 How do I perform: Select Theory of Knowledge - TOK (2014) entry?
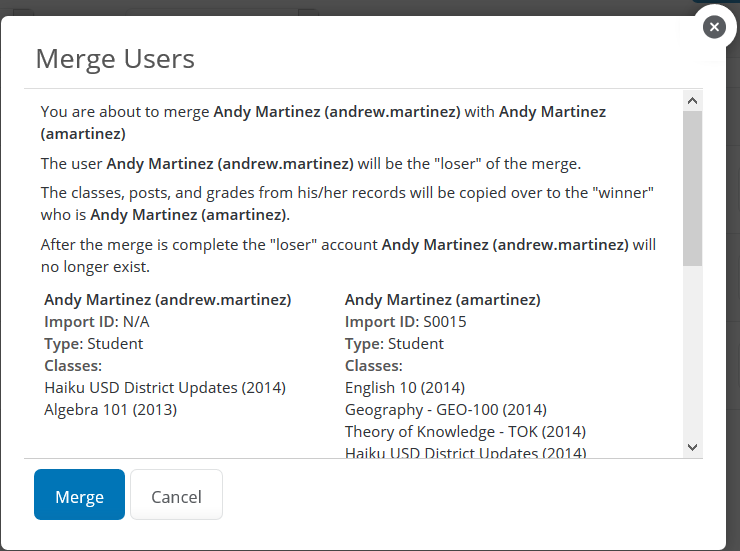(465, 431)
